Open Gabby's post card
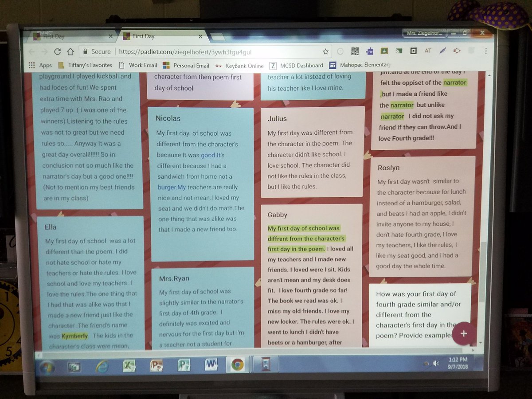Screen dimensions: 532x399 click(x=311, y=276)
